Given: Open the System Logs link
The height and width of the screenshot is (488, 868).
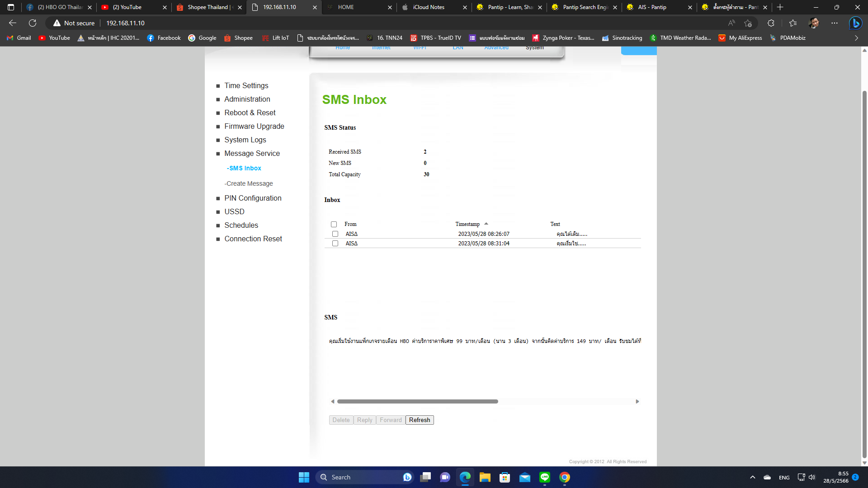Looking at the screenshot, I should [245, 140].
